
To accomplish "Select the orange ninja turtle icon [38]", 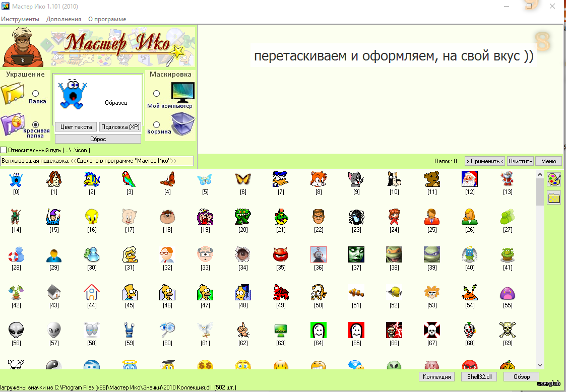I will [394, 255].
